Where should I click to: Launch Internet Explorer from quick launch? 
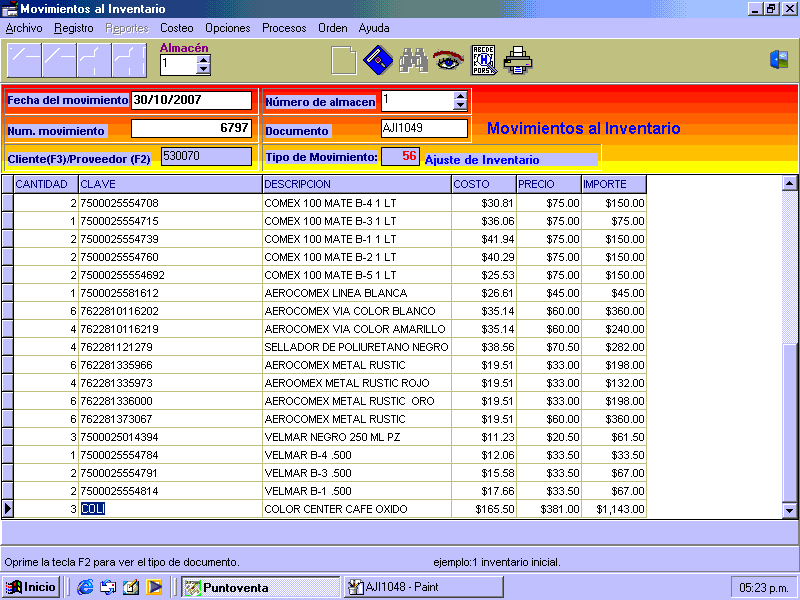click(85, 587)
